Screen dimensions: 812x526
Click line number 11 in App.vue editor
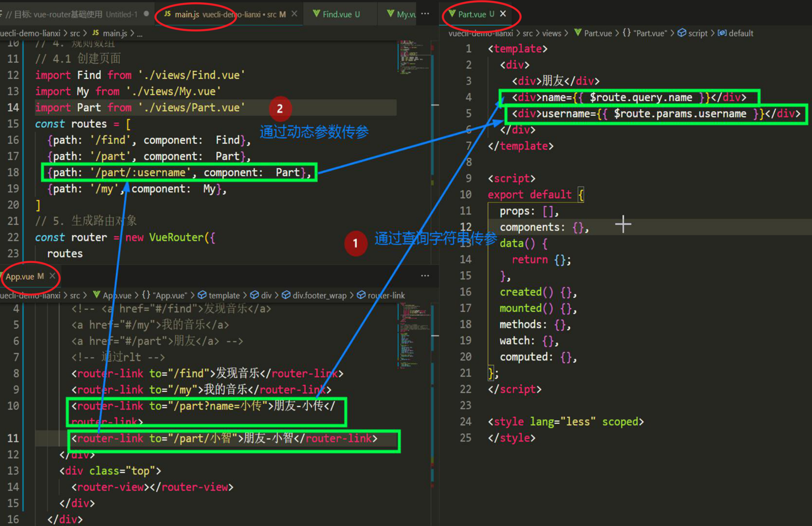tap(13, 438)
